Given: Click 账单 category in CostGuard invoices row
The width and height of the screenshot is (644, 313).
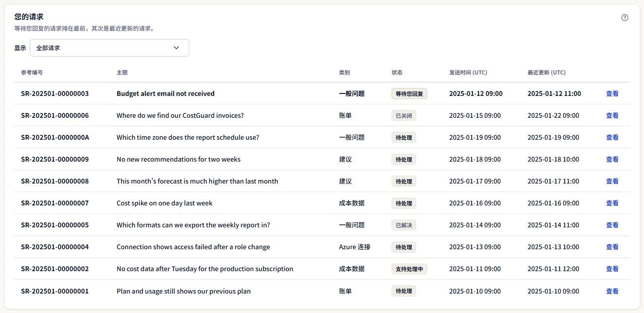Looking at the screenshot, I should pos(346,115).
